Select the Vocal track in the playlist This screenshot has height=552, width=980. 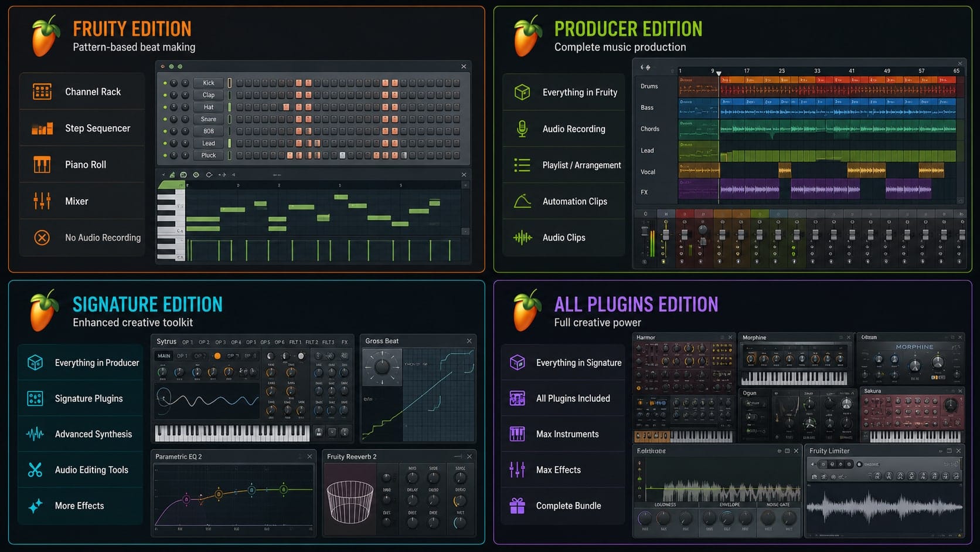click(648, 172)
